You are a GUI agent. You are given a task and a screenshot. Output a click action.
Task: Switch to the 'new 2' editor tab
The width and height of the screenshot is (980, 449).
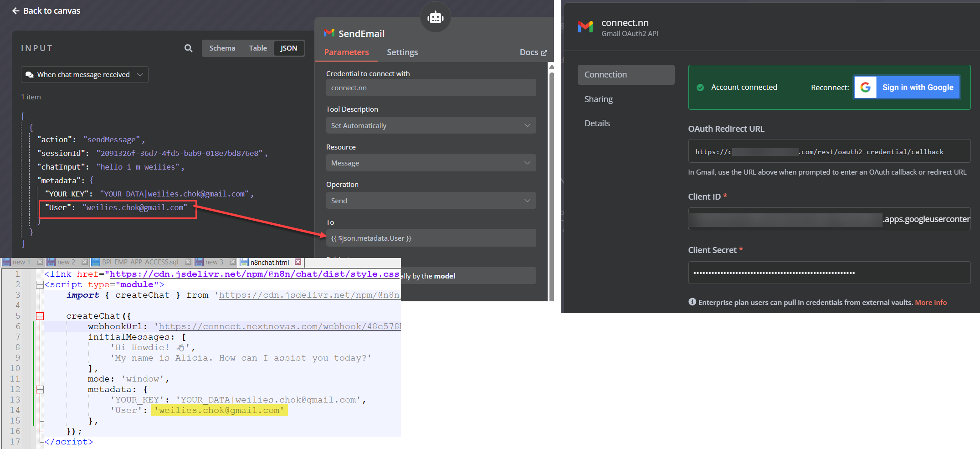67,262
